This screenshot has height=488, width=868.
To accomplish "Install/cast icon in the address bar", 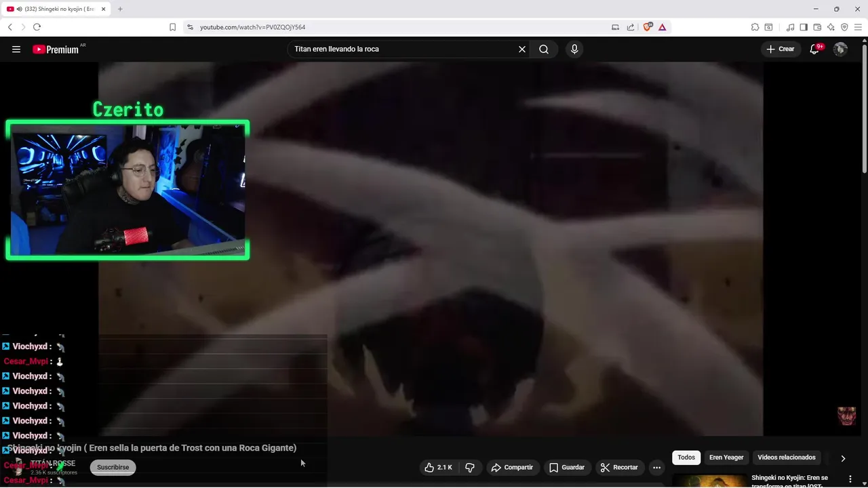I will [x=615, y=27].
